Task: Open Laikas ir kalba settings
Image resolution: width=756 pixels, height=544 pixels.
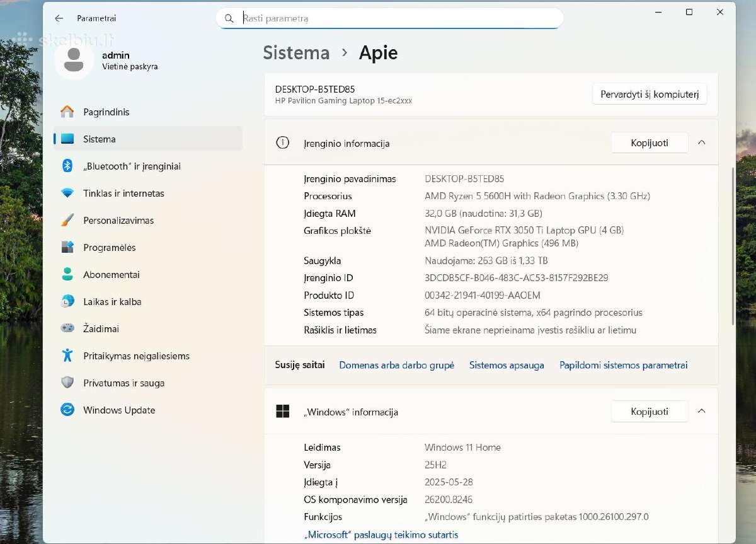Action: click(x=148, y=302)
